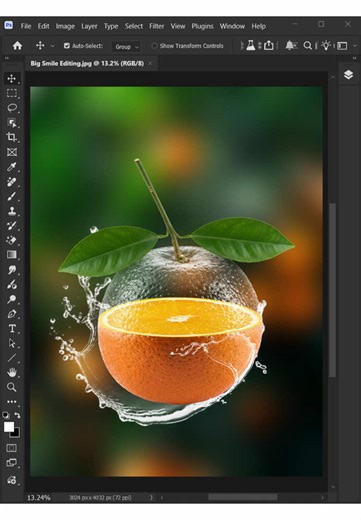Select the Eraser tool
The width and height of the screenshot is (361, 520).
click(12, 240)
